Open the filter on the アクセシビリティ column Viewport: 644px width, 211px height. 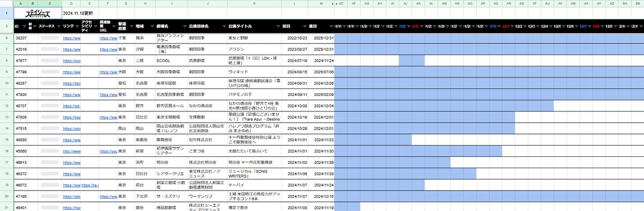click(95, 26)
